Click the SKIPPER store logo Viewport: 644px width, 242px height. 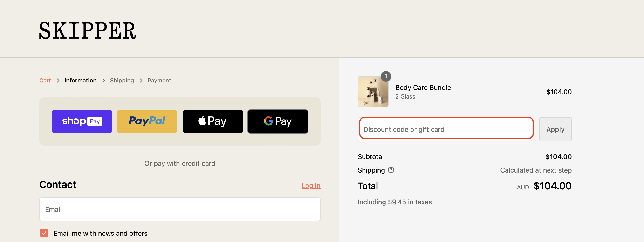coord(88,30)
